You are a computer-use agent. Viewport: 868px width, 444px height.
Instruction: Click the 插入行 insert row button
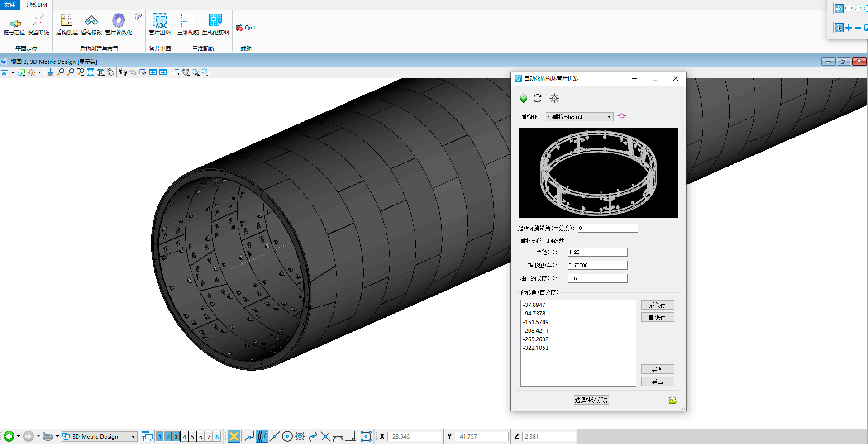point(657,305)
